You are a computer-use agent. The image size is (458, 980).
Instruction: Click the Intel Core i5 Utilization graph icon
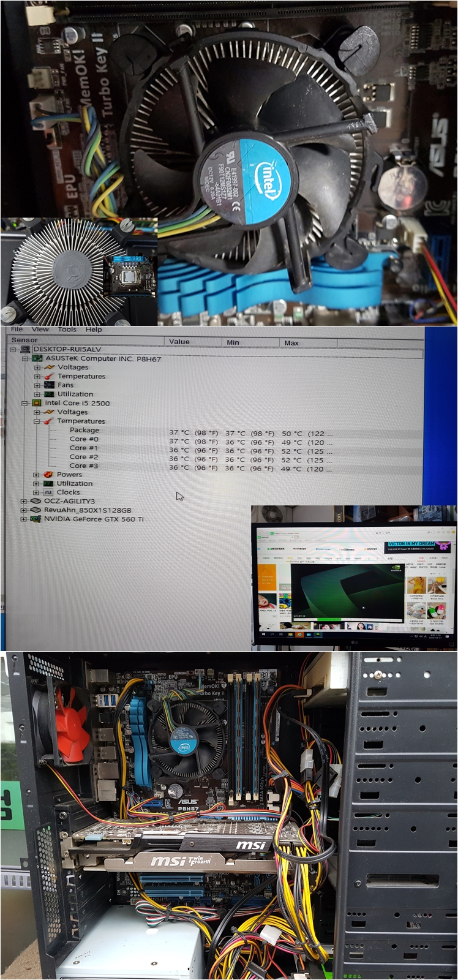coord(49,483)
